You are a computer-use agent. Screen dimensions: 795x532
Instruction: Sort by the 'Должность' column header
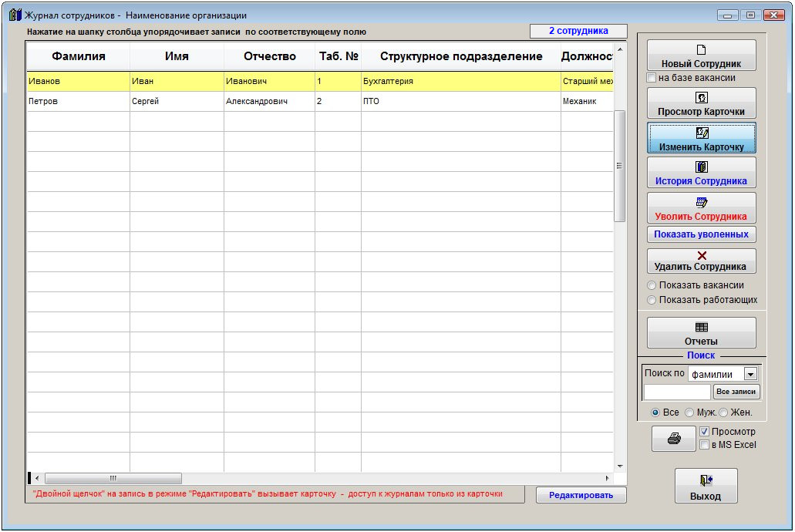587,56
